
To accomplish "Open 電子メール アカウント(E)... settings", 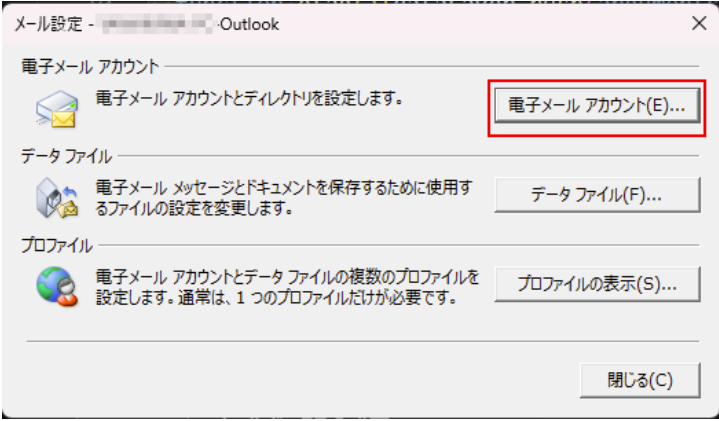I will tap(597, 105).
